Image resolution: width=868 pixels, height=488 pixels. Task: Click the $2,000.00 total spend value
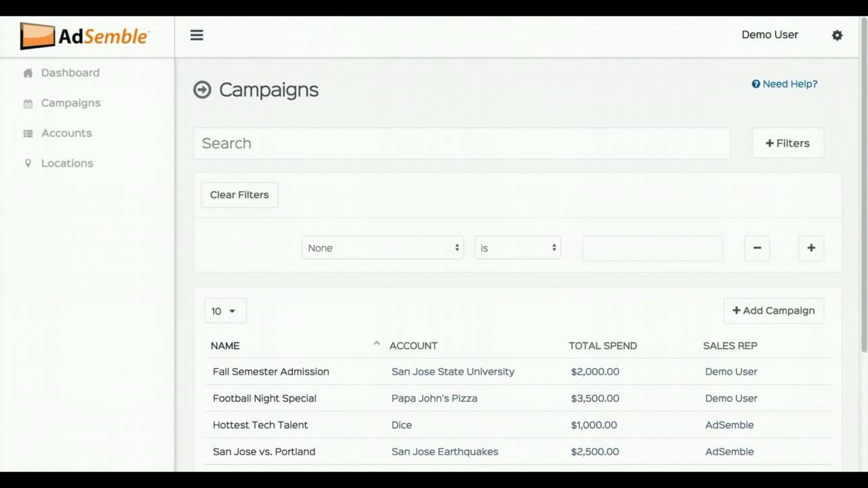tap(595, 371)
